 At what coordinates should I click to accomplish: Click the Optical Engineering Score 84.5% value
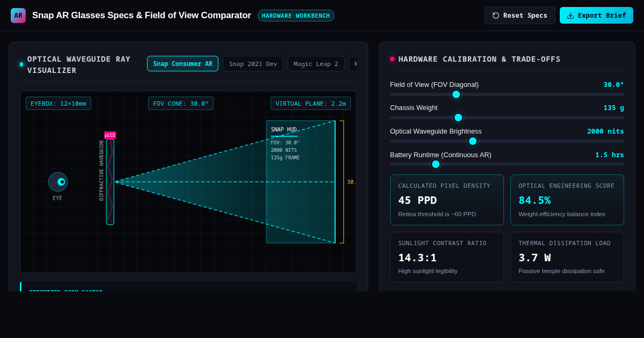535,200
